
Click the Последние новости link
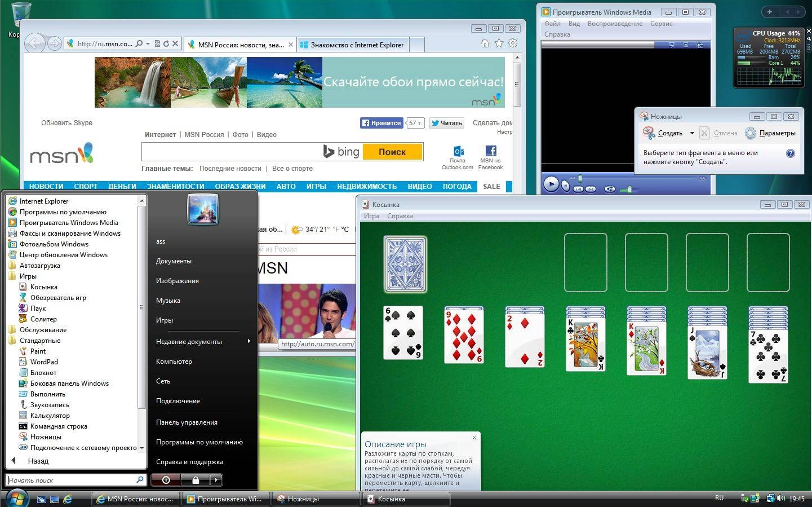pos(230,169)
